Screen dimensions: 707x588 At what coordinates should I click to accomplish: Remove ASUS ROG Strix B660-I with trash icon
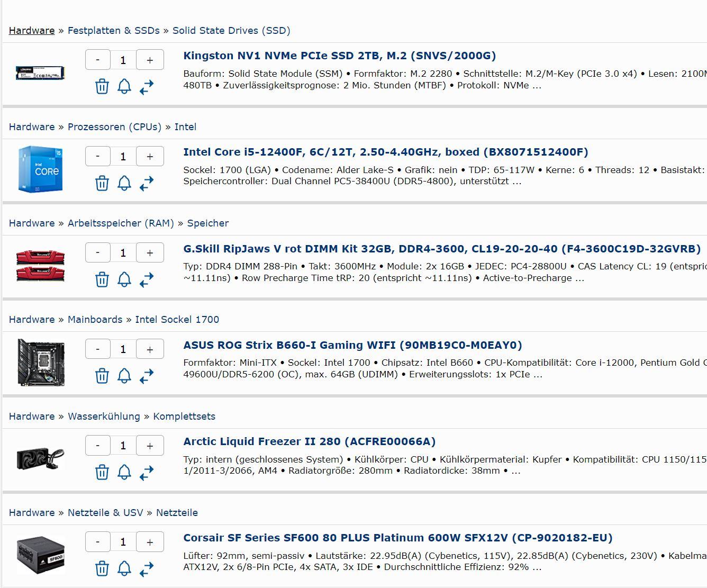[102, 376]
